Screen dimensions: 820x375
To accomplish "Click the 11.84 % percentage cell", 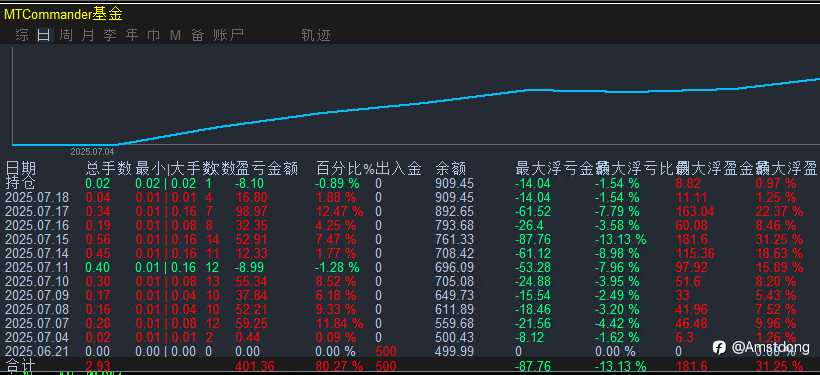I will [339, 324].
